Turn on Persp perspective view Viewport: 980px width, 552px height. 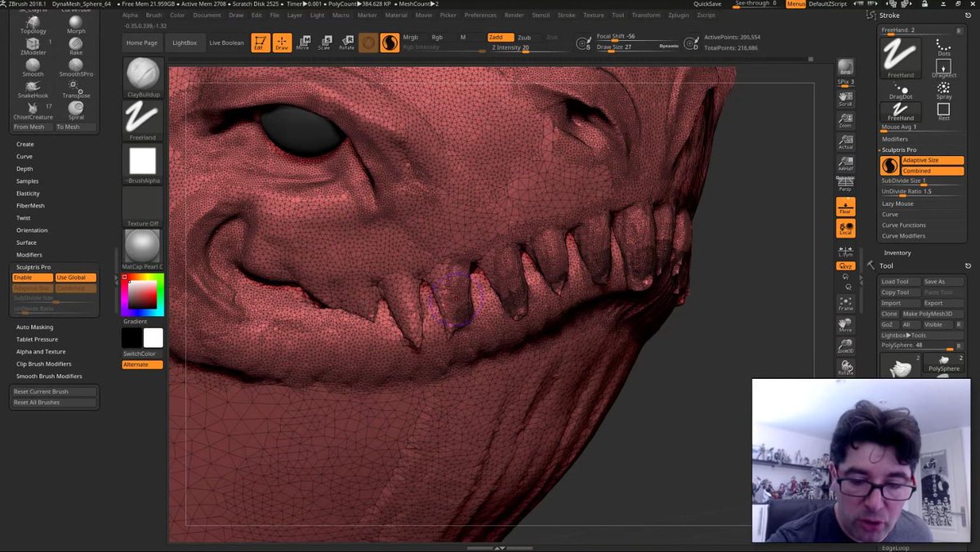coord(845,185)
